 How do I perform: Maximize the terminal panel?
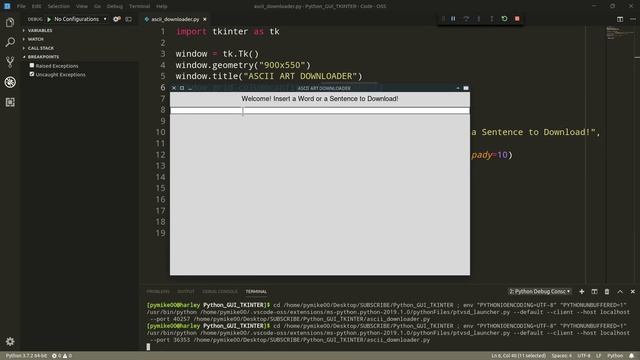tap(620, 291)
